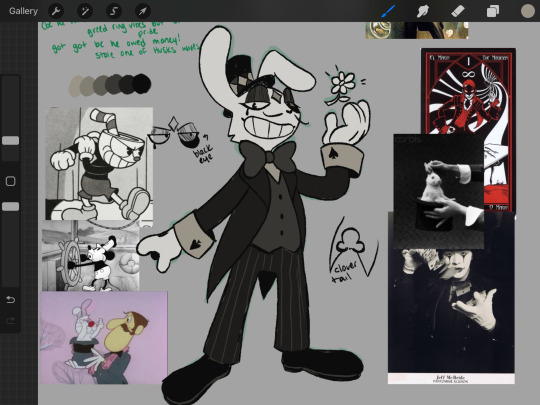Open the Layers panel
Image resolution: width=540 pixels, height=405 pixels.
pyautogui.click(x=492, y=11)
